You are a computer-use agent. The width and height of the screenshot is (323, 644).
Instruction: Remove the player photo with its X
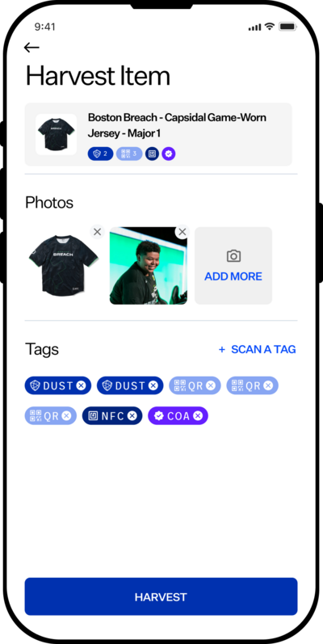[x=182, y=232]
